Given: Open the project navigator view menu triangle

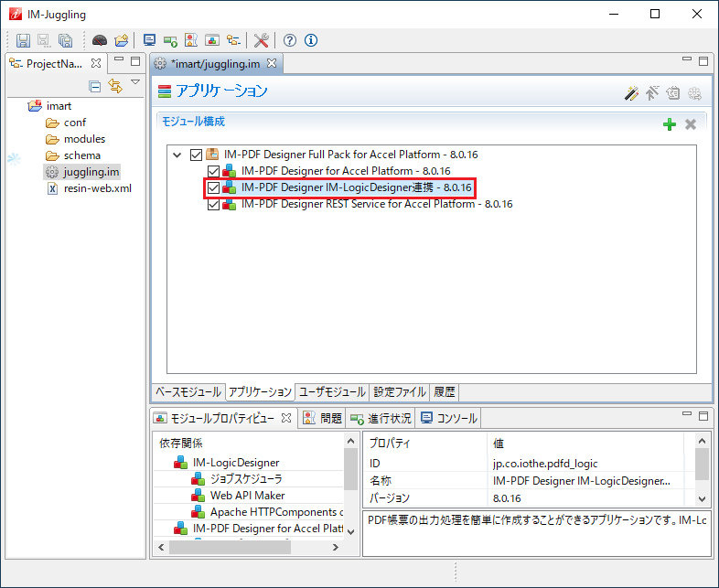Looking at the screenshot, I should pos(135,82).
